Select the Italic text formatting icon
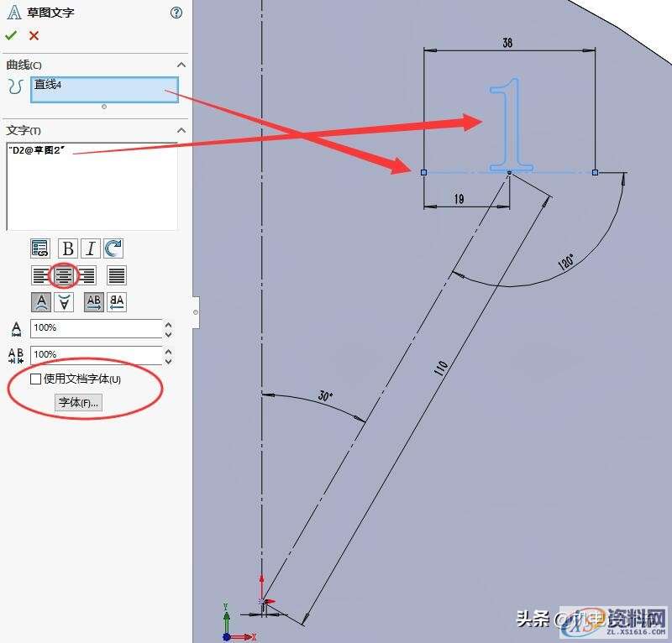 (x=89, y=248)
